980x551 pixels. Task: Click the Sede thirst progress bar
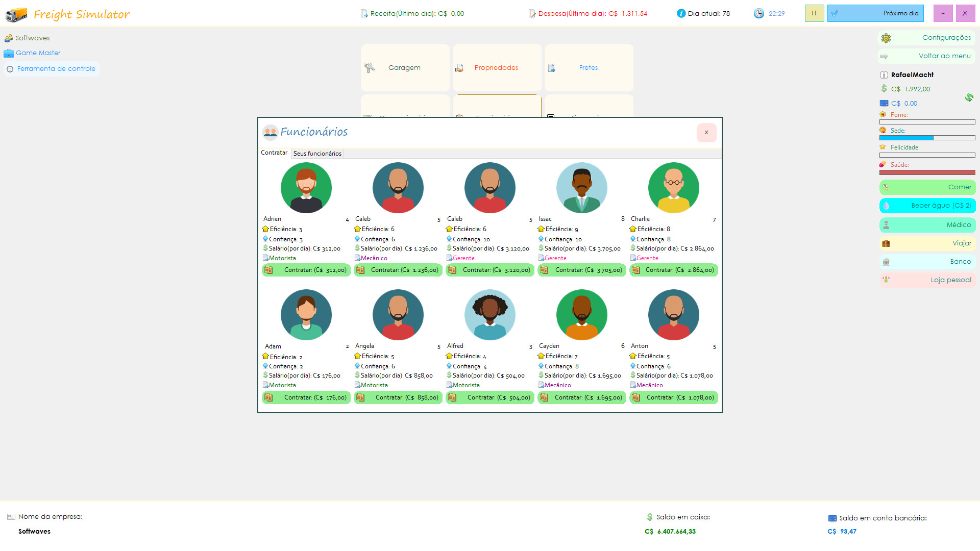(x=926, y=138)
